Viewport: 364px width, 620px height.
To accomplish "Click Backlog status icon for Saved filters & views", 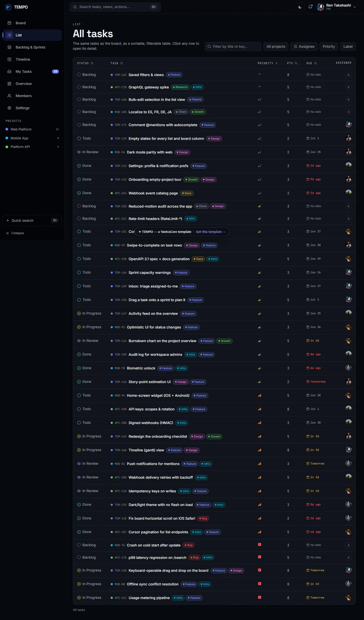I will click(79, 75).
